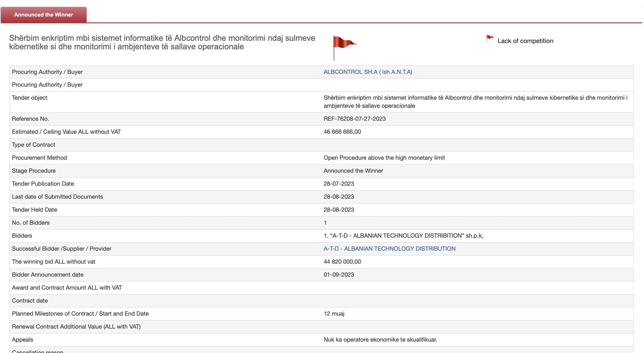Viewport: 644px width, 353px height.
Task: Click tender publication date 28-07-2023
Action: click(339, 184)
